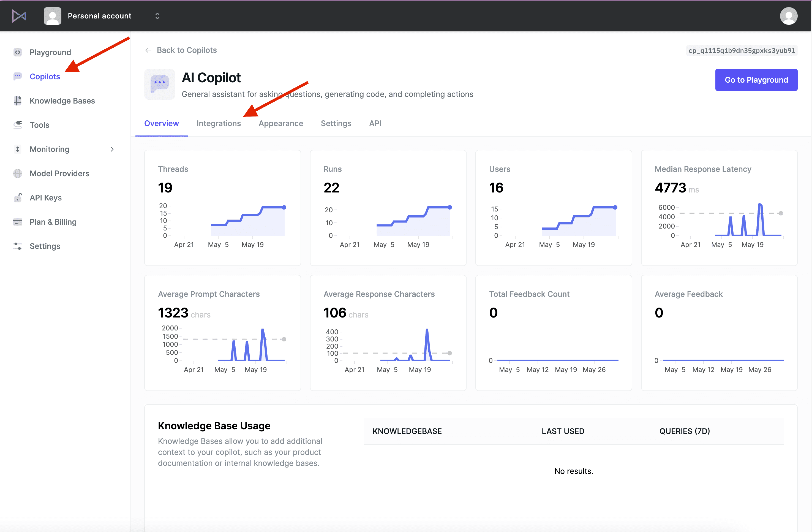Open account Settings in the sidebar
This screenshot has height=532, width=812.
click(x=45, y=246)
